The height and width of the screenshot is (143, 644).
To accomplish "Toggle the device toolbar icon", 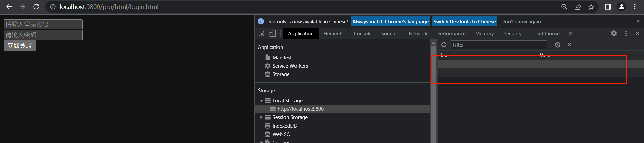I will 273,34.
